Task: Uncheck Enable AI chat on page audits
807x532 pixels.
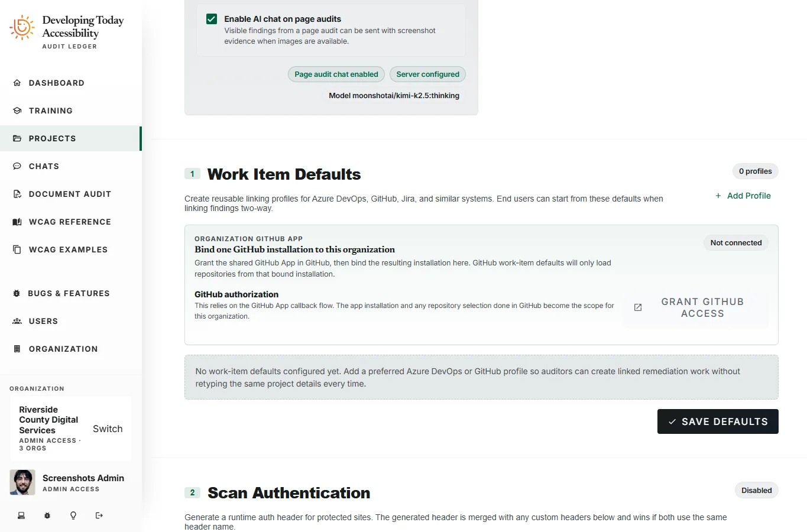Action: pyautogui.click(x=212, y=19)
